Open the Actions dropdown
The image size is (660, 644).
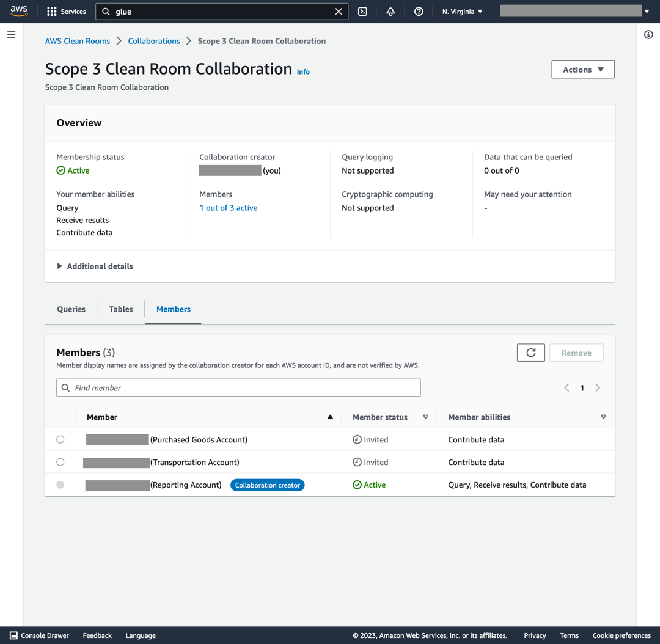(x=582, y=69)
